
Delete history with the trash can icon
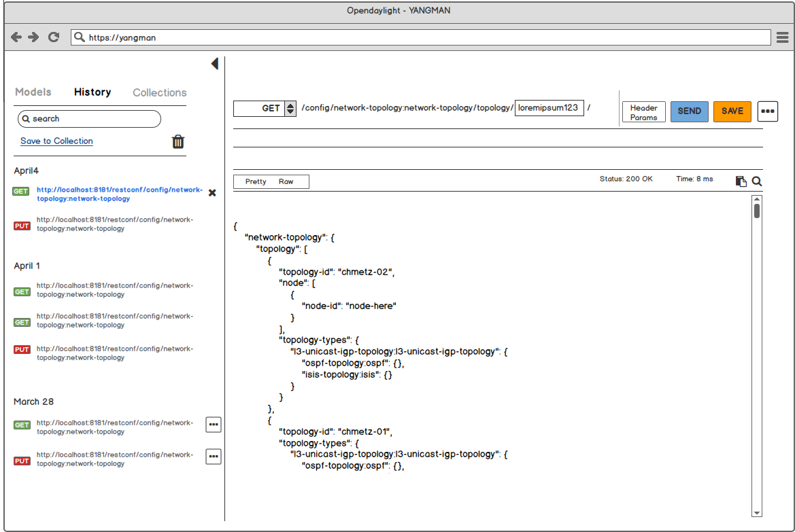pos(178,141)
